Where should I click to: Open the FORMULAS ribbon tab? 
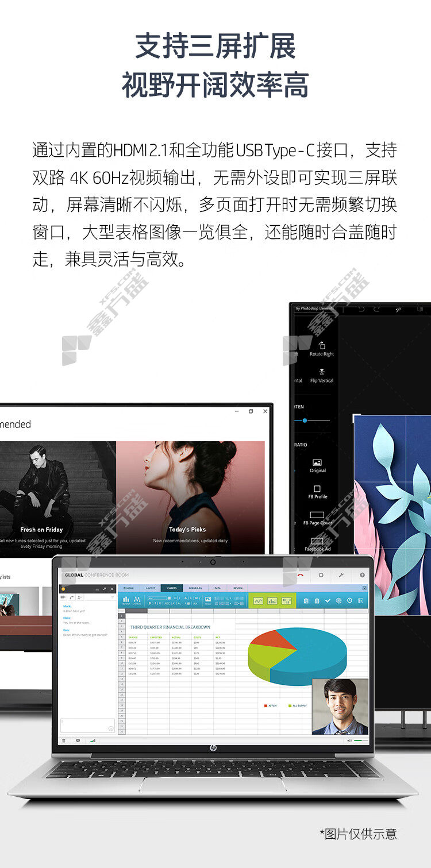coord(195,588)
